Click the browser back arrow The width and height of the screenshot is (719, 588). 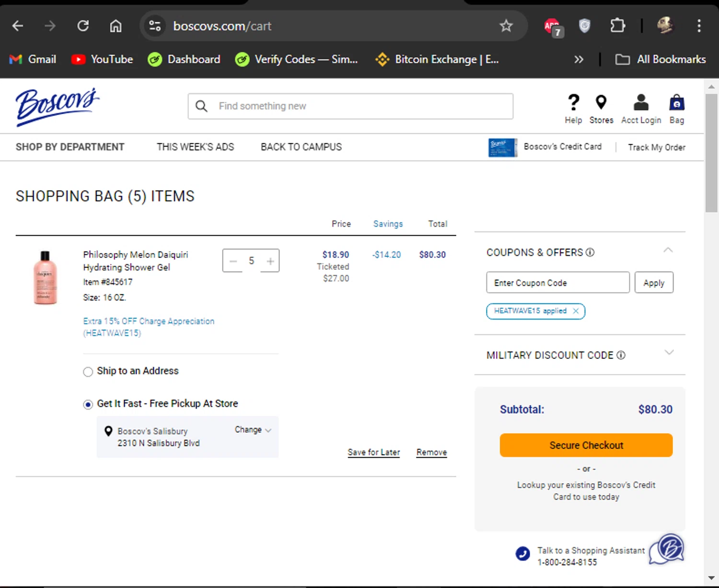(18, 26)
